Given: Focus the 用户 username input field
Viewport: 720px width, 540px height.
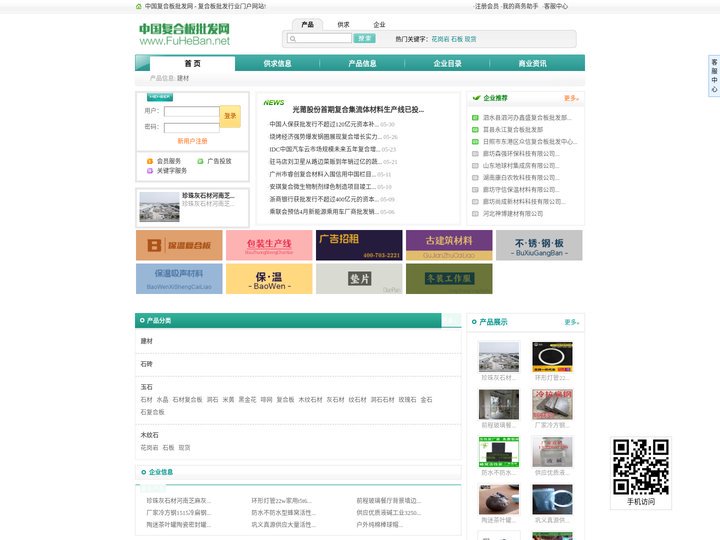Looking at the screenshot, I should tap(191, 111).
